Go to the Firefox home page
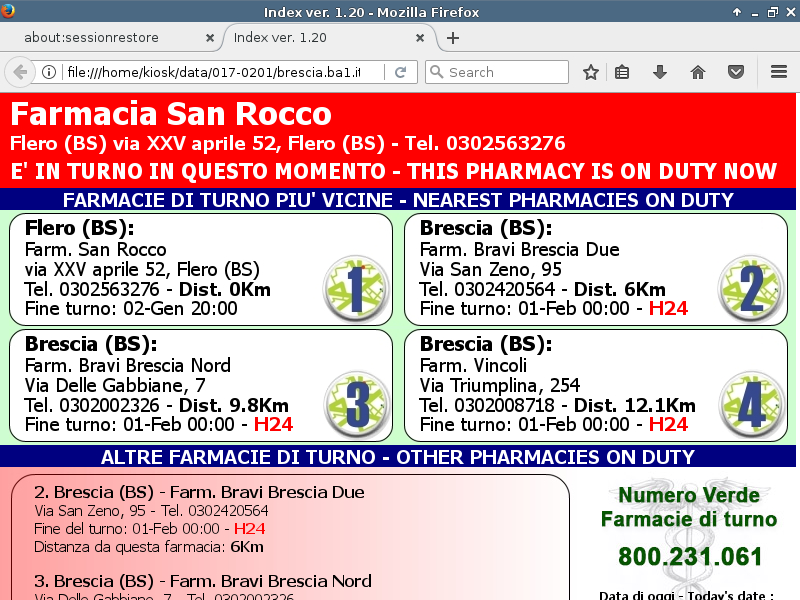Image resolution: width=800 pixels, height=600 pixels. pos(698,72)
